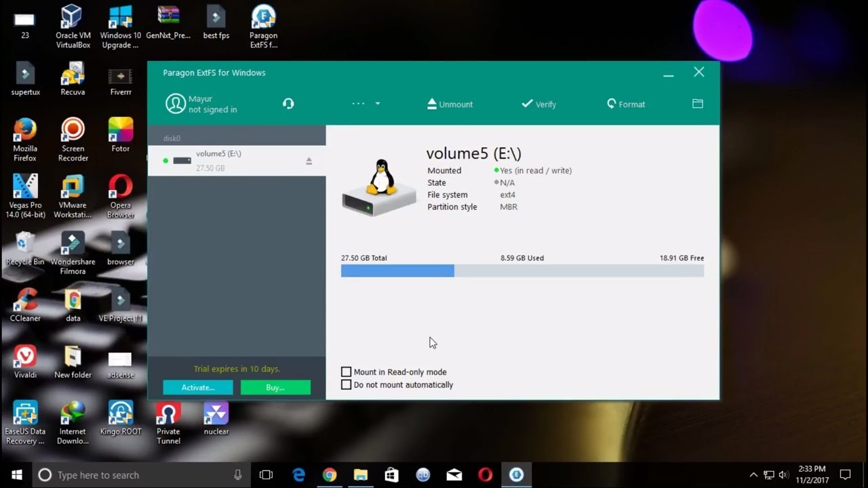Select Private Tunnel desktop icon
Viewport: 868px width, 488px height.
pos(168,423)
